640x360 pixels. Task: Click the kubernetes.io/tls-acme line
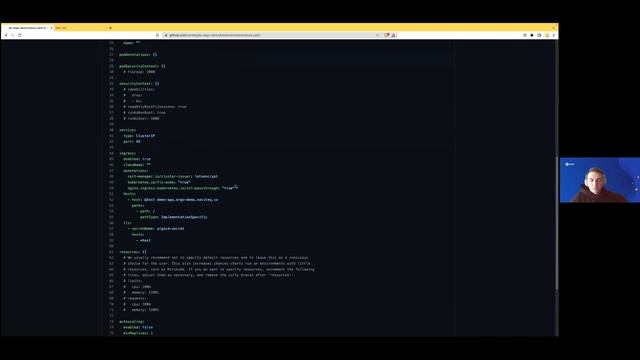click(x=159, y=182)
